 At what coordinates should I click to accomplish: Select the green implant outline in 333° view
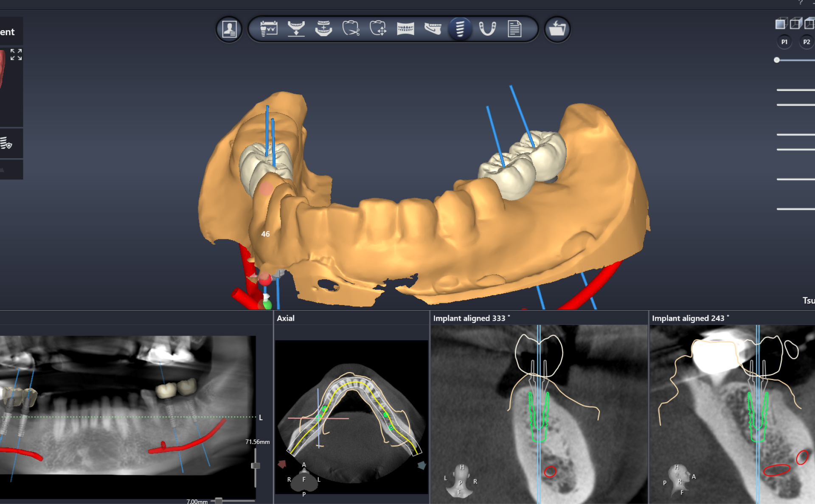539,417
